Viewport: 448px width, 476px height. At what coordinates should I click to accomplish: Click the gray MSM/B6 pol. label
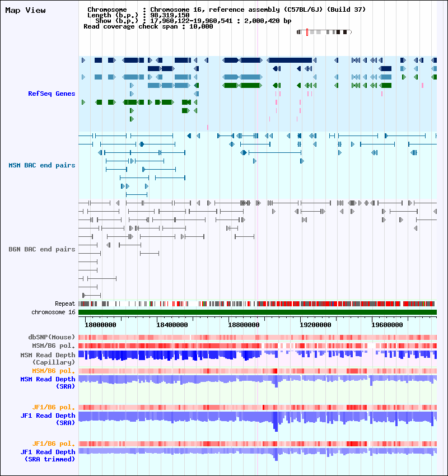(54, 346)
